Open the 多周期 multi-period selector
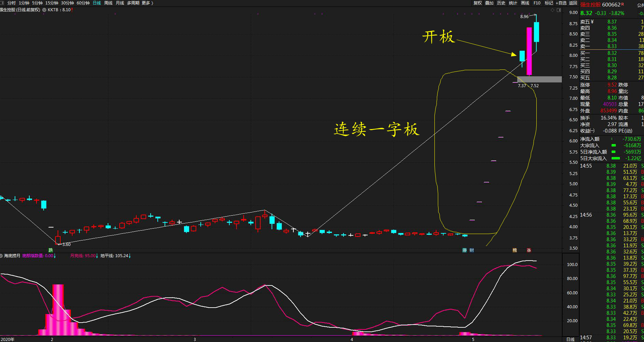644x342 pixels. tap(133, 3)
